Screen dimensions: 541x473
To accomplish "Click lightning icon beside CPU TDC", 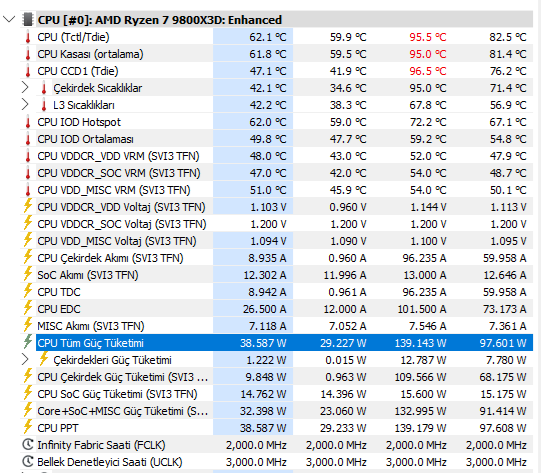I will pos(28,290).
